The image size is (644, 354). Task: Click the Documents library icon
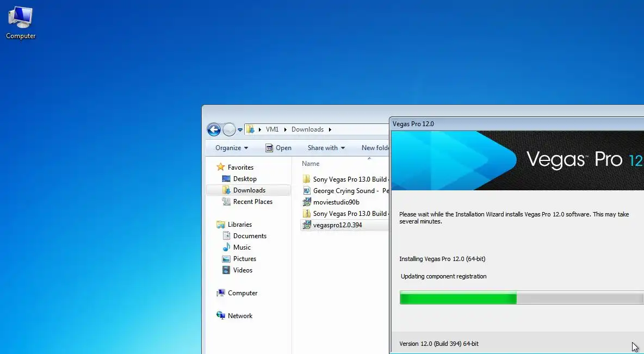pyautogui.click(x=226, y=235)
